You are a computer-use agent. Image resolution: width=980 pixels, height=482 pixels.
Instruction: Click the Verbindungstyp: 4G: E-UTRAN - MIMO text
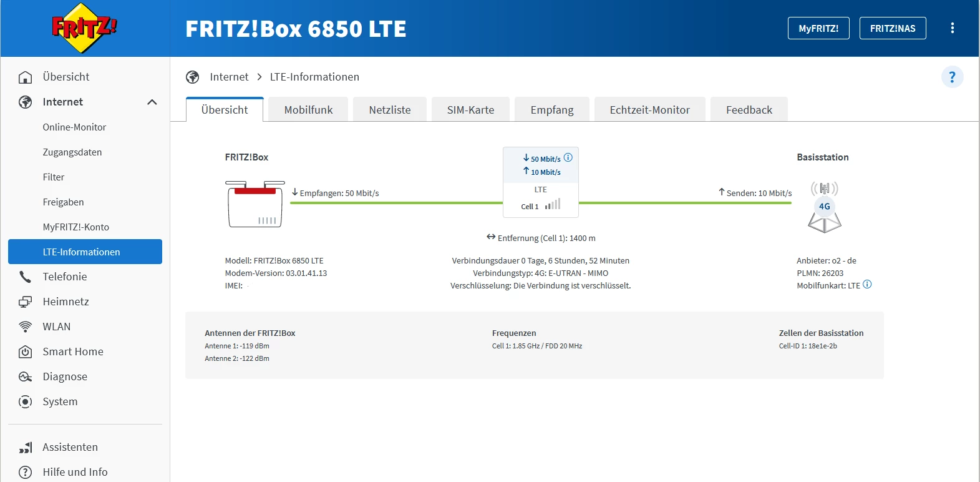(x=541, y=273)
